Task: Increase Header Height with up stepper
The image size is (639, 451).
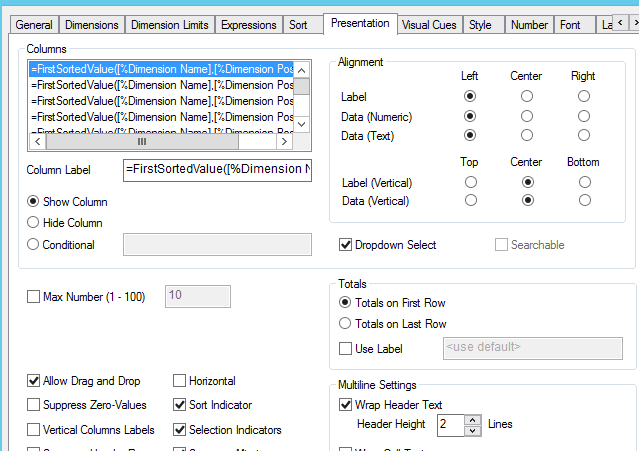Action: [x=472, y=420]
